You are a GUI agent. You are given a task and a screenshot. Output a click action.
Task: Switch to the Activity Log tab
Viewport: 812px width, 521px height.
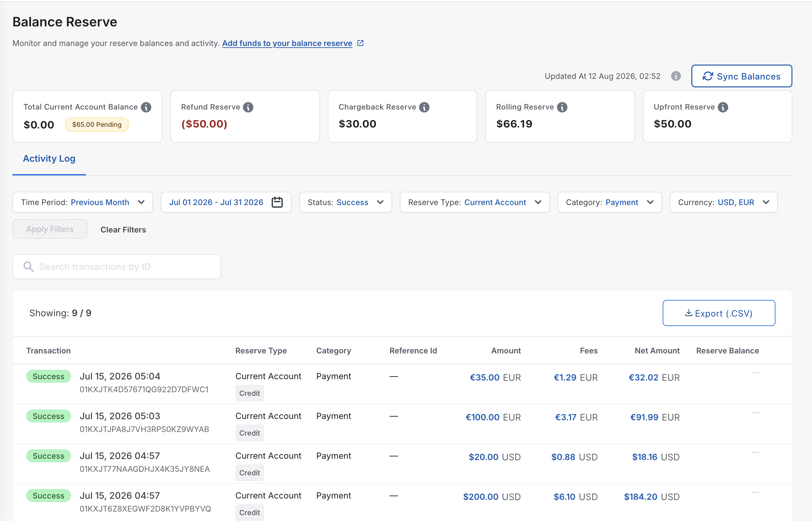coord(49,158)
